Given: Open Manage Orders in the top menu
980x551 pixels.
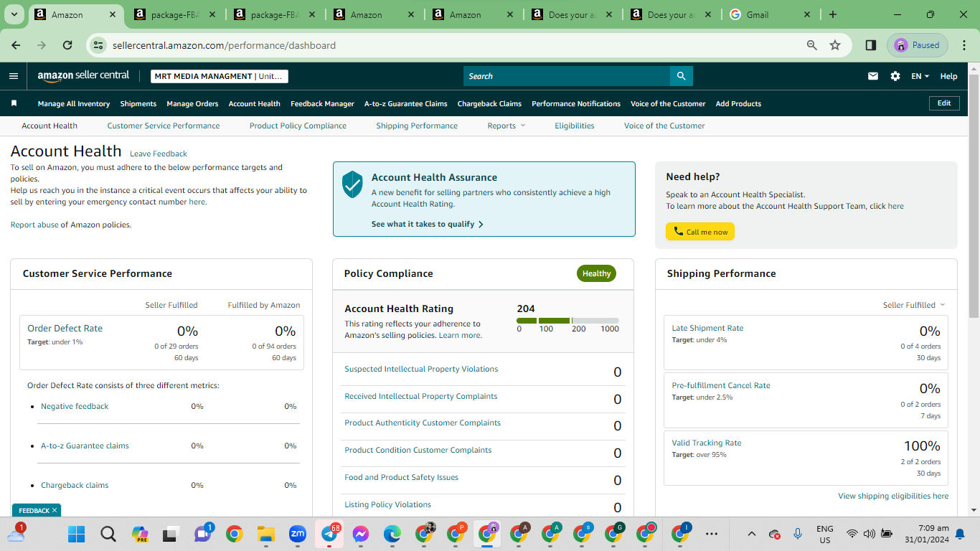Looking at the screenshot, I should 192,103.
